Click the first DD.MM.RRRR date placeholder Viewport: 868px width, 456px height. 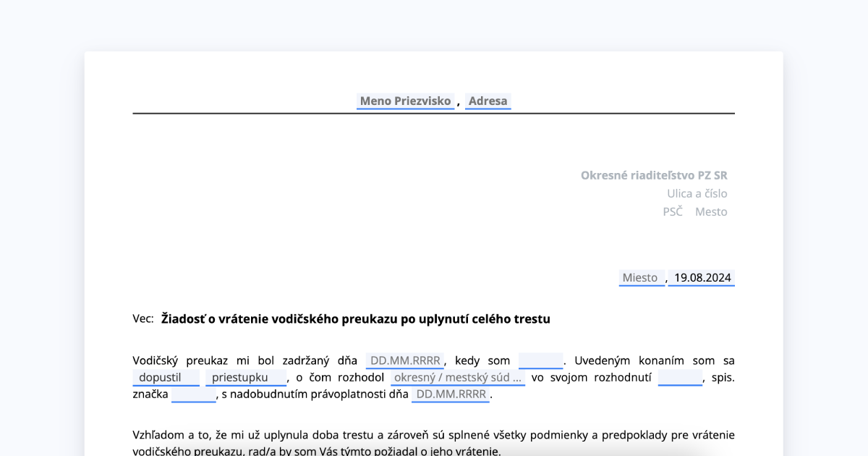[406, 359]
